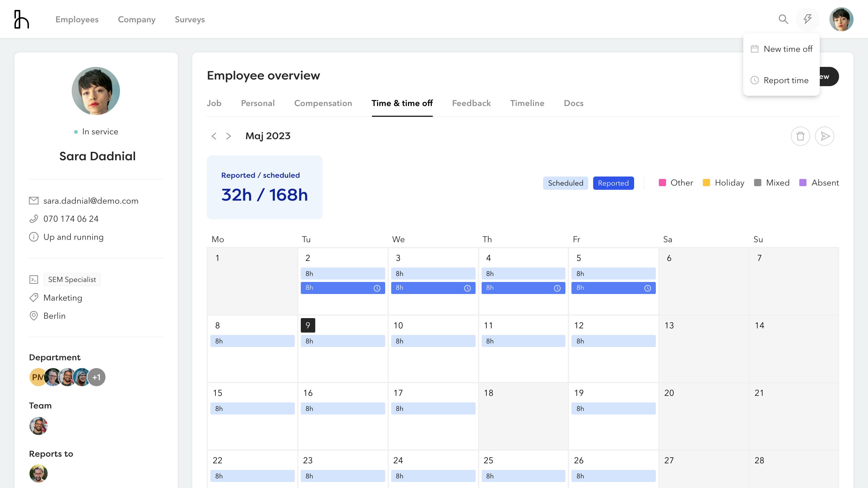Click the May 18 calendar cell
This screenshot has height=488, width=868.
tap(523, 416)
